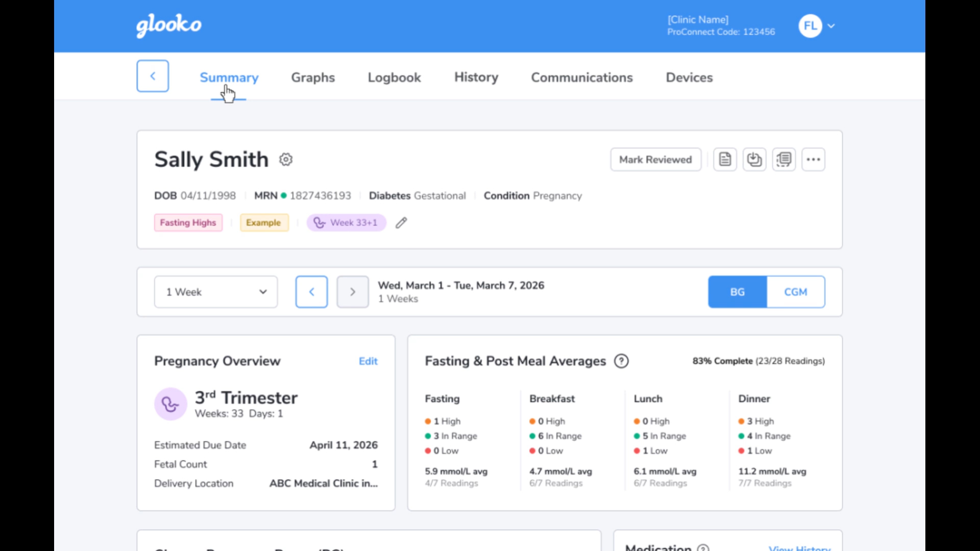Open the stacked pages report icon
This screenshot has height=551, width=980.
point(784,160)
